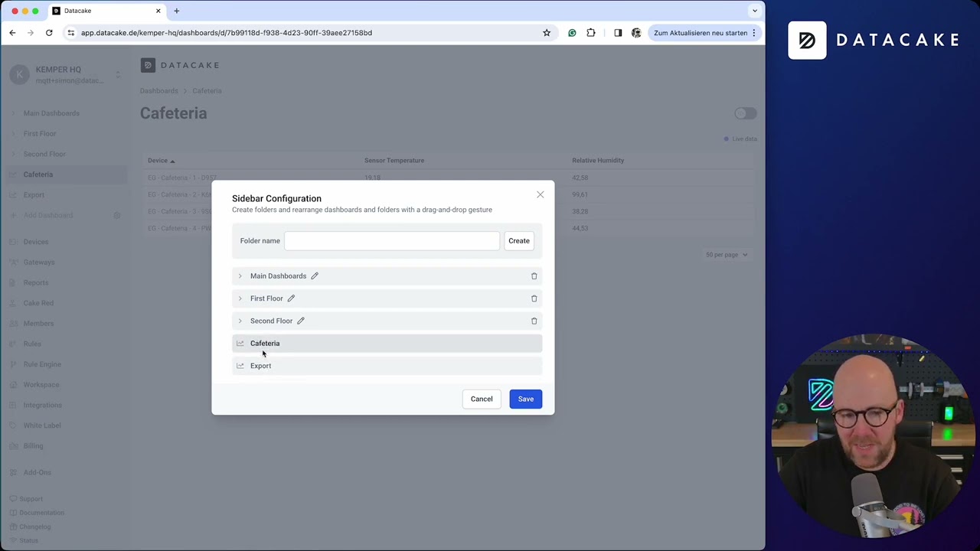Save the sidebar configuration
This screenshot has height=551, width=980.
(526, 399)
